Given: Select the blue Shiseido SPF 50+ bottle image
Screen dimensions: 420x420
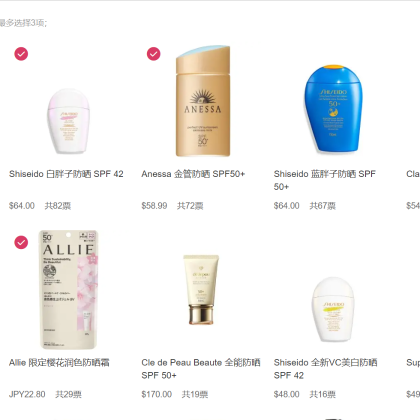Looking at the screenshot, I should click(x=333, y=109).
